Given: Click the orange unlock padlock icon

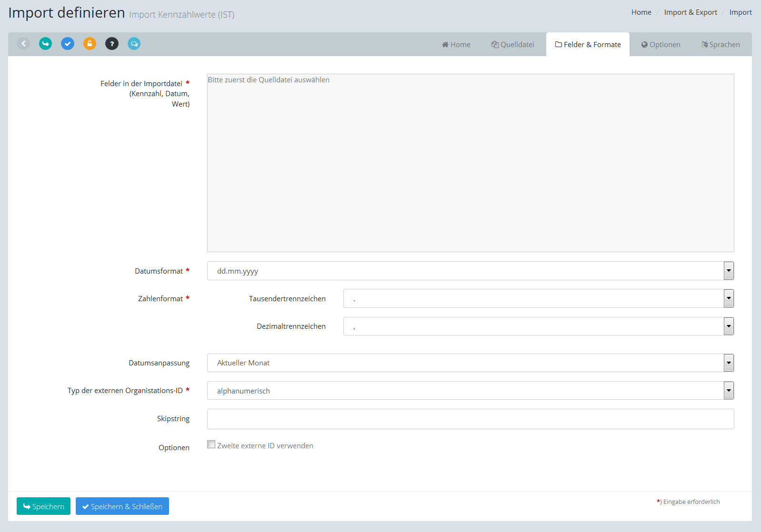Looking at the screenshot, I should point(90,44).
